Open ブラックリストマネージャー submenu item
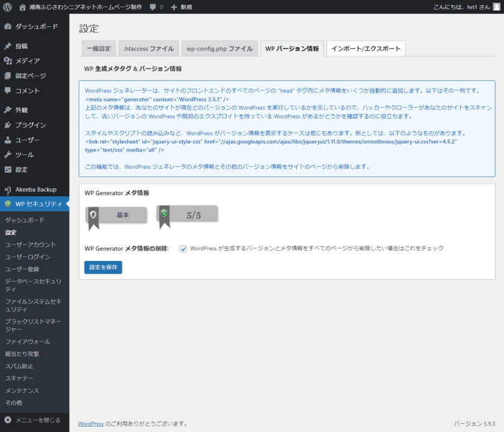 (33, 325)
